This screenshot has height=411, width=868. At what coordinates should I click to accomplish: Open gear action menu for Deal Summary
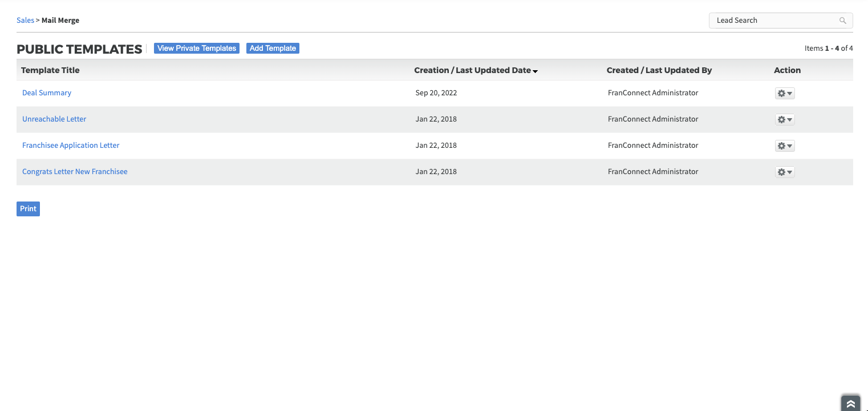click(785, 94)
